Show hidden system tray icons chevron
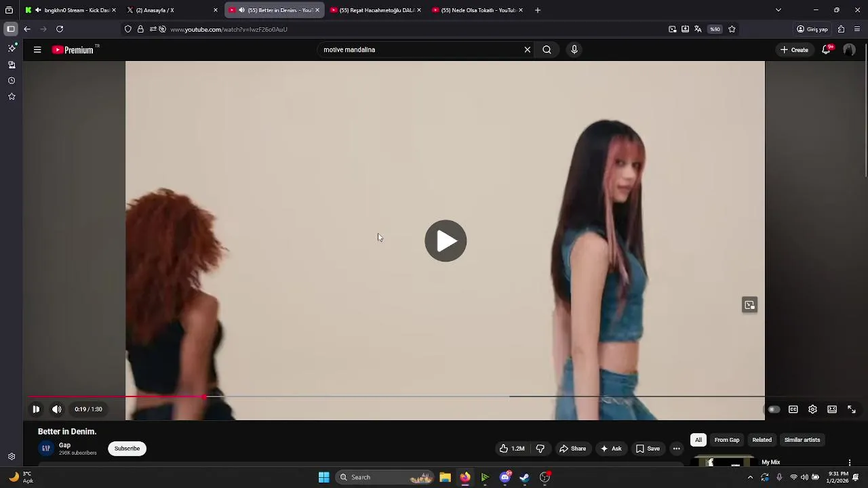 750,477
